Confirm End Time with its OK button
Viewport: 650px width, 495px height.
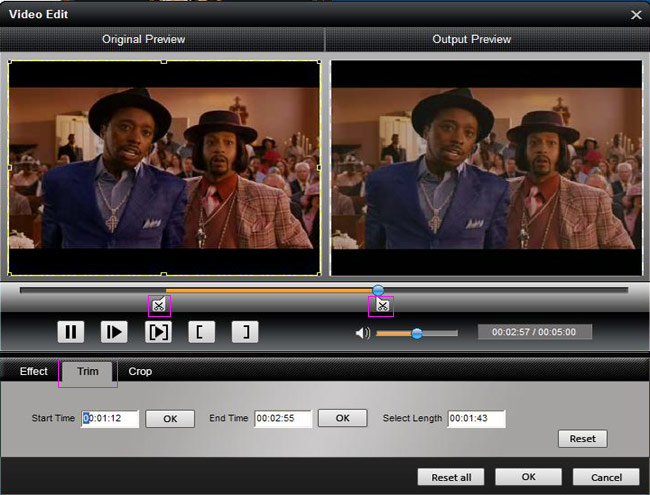point(343,418)
